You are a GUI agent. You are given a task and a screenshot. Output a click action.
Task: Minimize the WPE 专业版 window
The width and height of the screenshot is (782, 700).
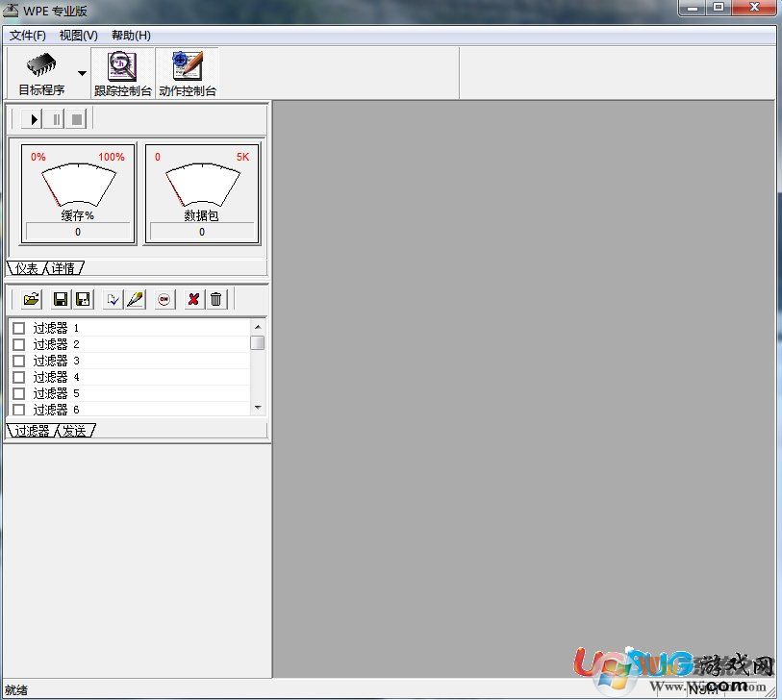point(693,8)
